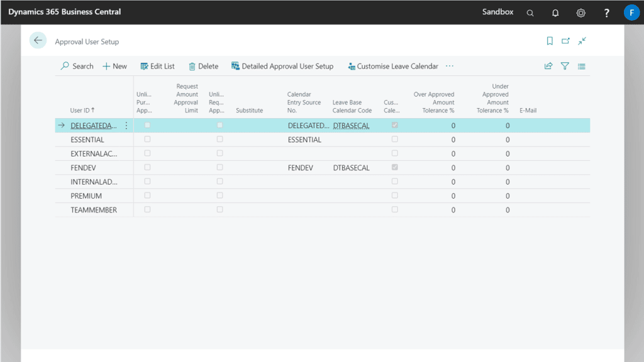This screenshot has height=362, width=644.
Task: Open search from the top bar
Action: click(x=530, y=12)
